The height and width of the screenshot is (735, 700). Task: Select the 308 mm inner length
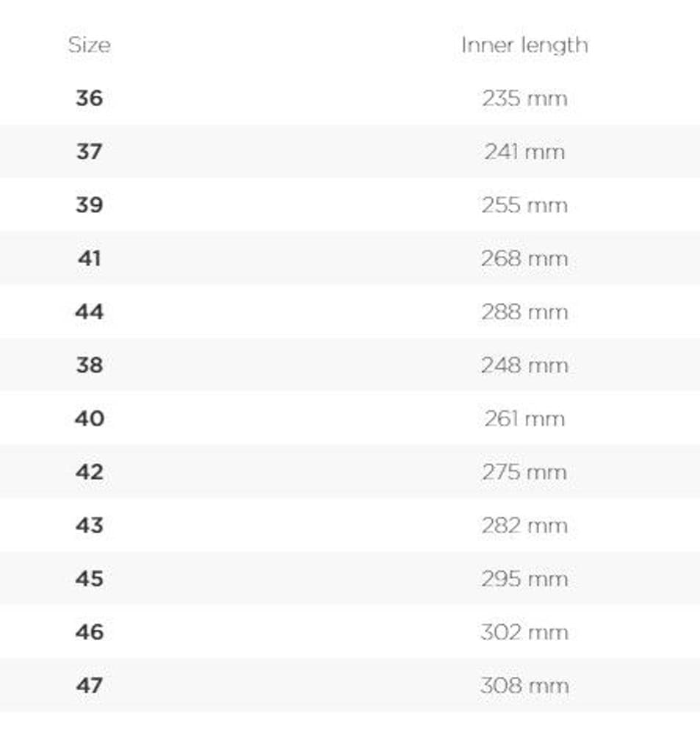[524, 686]
